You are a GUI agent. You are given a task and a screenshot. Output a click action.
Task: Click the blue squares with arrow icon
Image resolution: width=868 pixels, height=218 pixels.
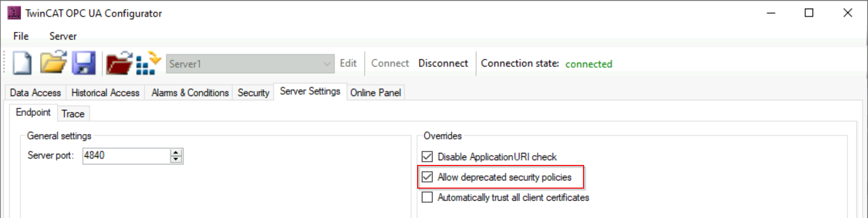148,63
